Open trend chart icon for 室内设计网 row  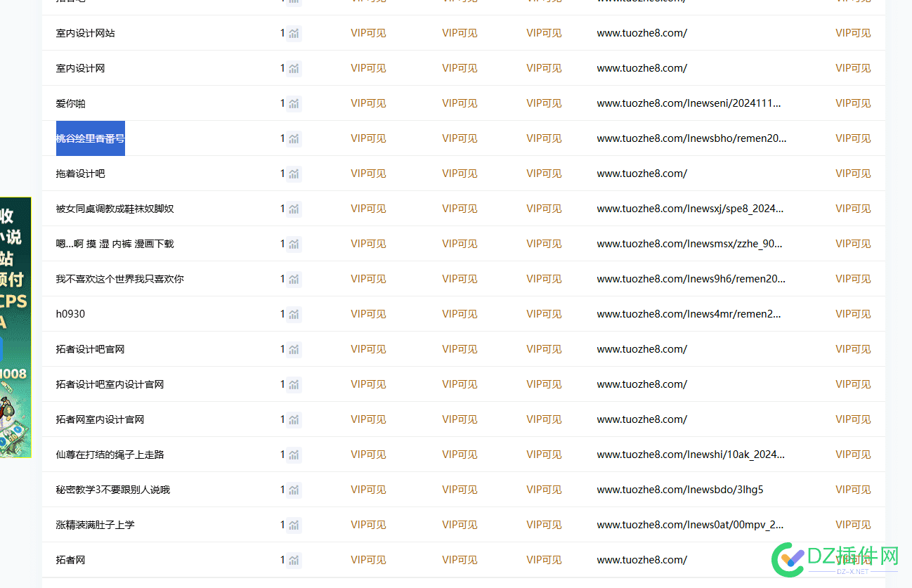(294, 68)
